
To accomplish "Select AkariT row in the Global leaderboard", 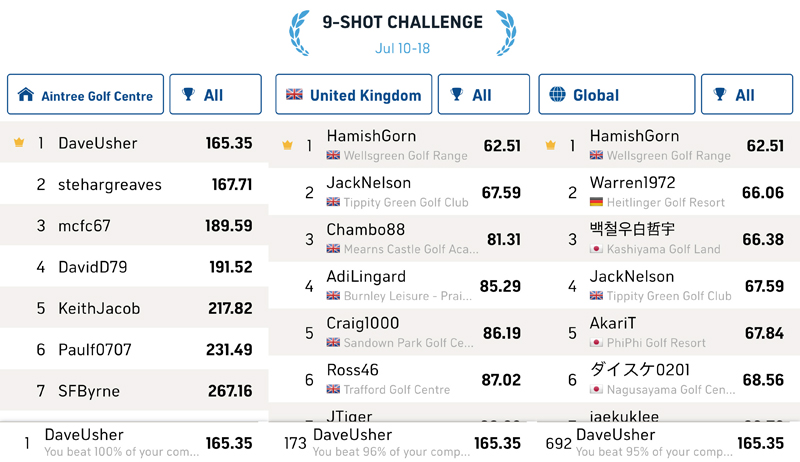I will coord(666,333).
